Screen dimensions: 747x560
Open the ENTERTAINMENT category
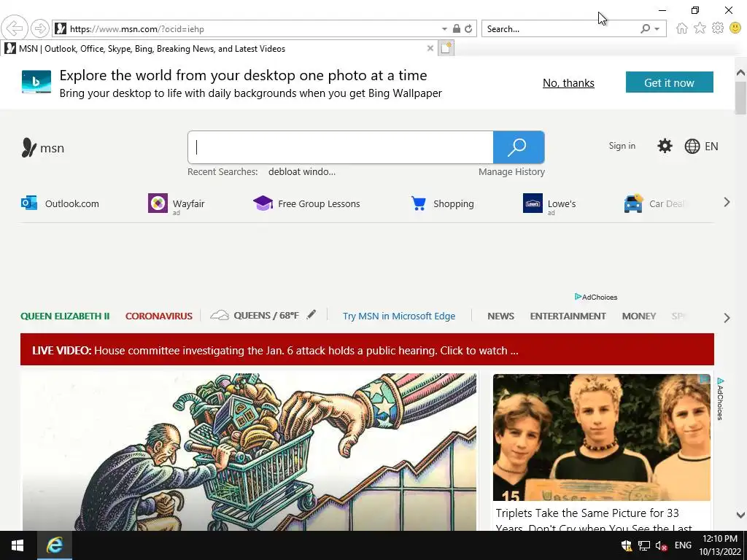tap(568, 316)
